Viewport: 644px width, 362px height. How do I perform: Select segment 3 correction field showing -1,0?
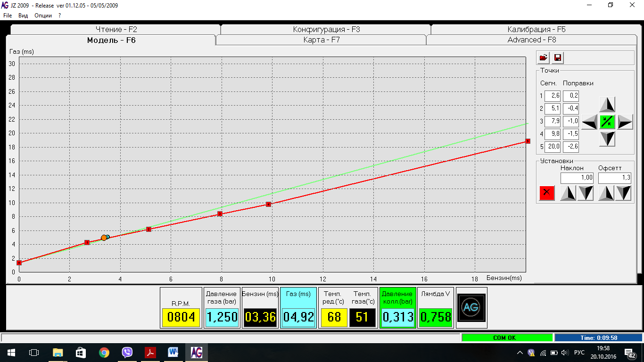point(571,121)
